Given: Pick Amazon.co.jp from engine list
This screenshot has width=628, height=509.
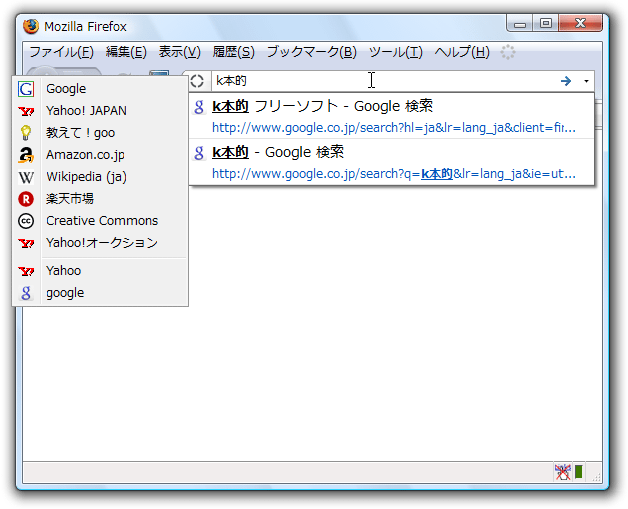Looking at the screenshot, I should tap(100, 155).
